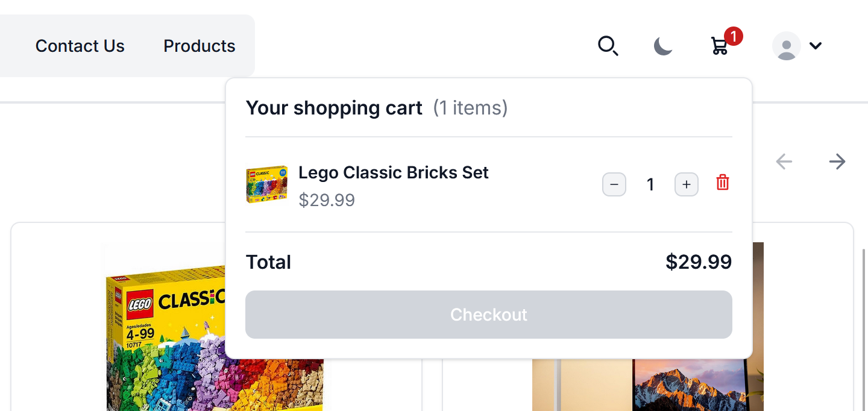Click the Lego Classic Bricks Set name
868x411 pixels.
point(394,172)
